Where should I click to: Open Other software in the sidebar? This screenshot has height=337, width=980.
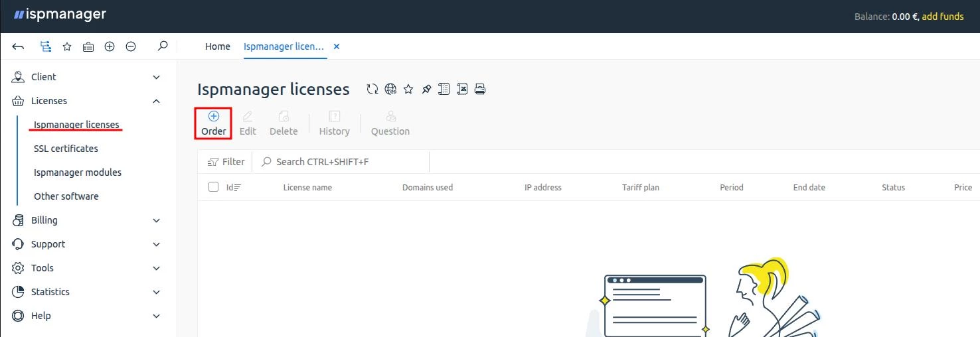[66, 196]
